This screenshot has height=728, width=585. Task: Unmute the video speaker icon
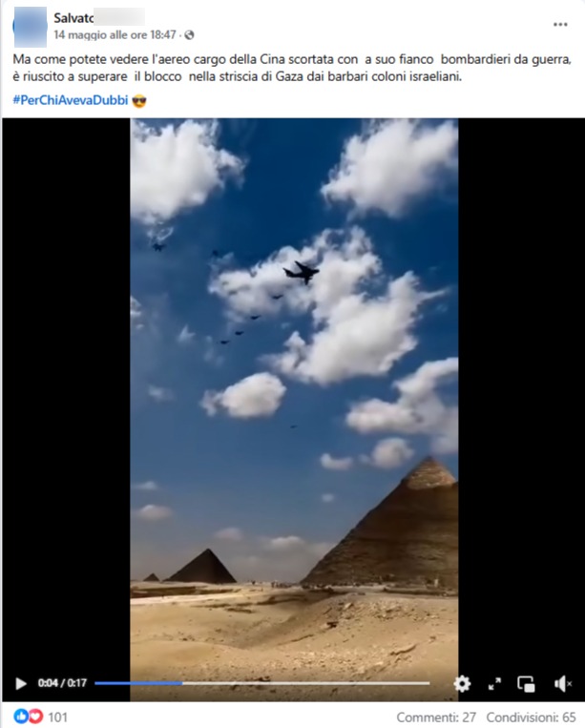pos(562,683)
